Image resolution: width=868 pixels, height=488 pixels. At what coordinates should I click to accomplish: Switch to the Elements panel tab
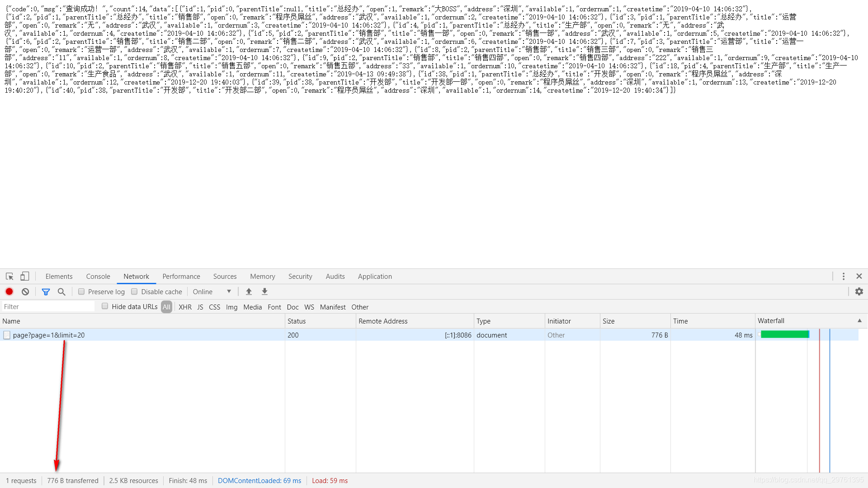pyautogui.click(x=58, y=276)
